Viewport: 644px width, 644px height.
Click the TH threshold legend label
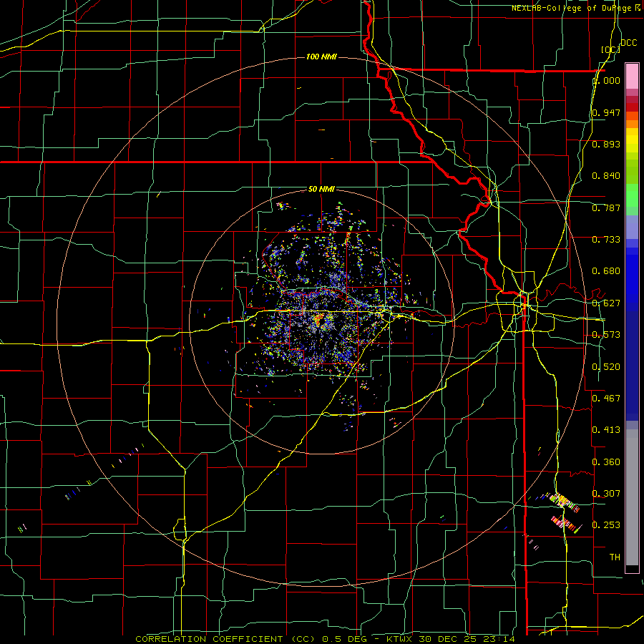pyautogui.click(x=615, y=557)
